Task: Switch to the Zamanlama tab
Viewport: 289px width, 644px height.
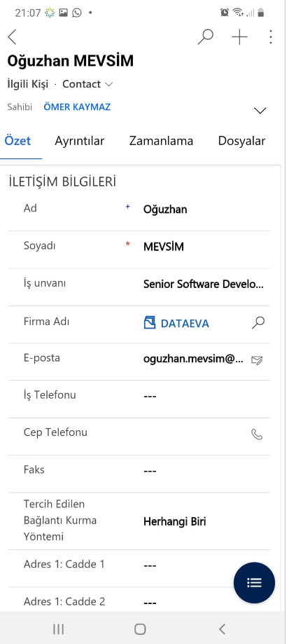Action: (x=161, y=141)
